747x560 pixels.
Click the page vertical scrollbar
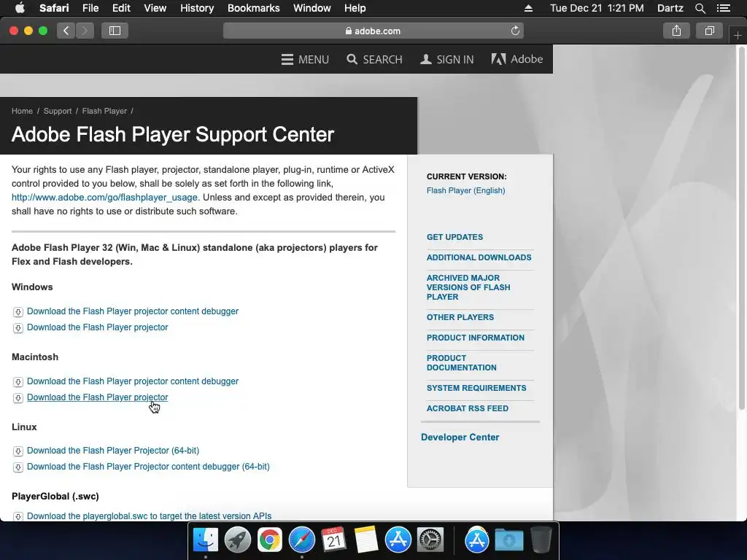741,227
